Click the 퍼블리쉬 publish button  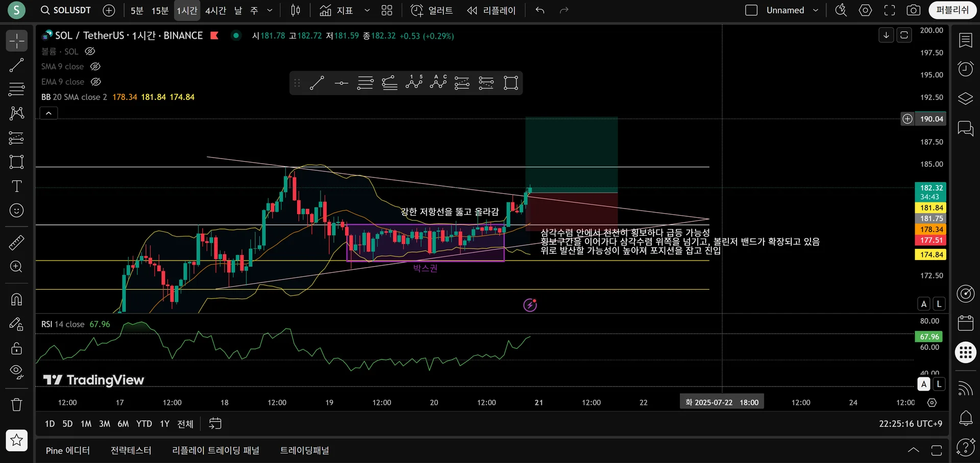pyautogui.click(x=952, y=10)
